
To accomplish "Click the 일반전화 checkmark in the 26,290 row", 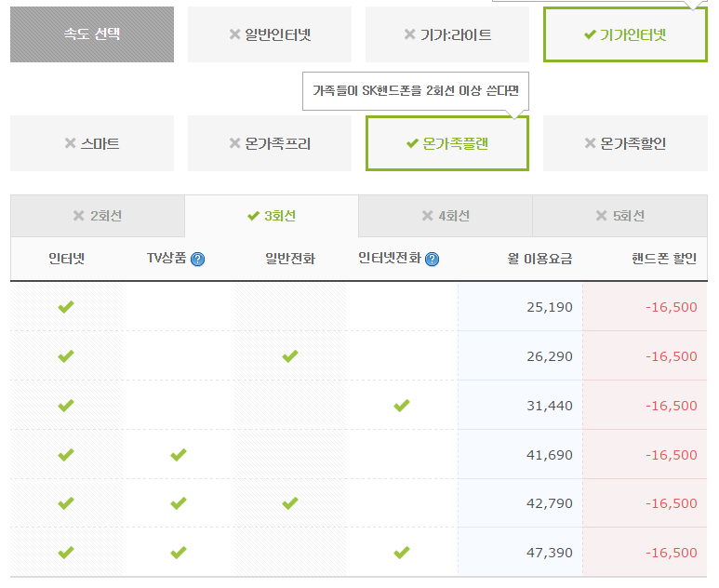I will point(290,356).
